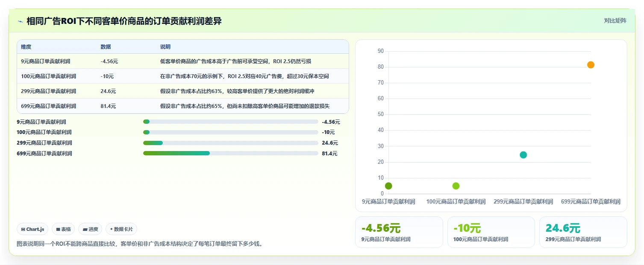This screenshot has width=644, height=265.
Task: Click the description starting 假设非广告成本占比约65%
Action: (x=245, y=106)
